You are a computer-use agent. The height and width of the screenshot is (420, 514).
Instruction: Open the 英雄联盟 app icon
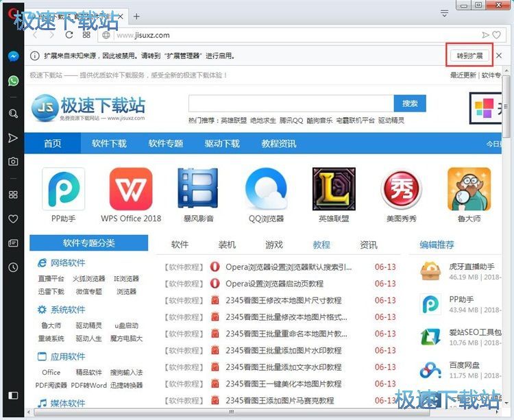point(334,188)
